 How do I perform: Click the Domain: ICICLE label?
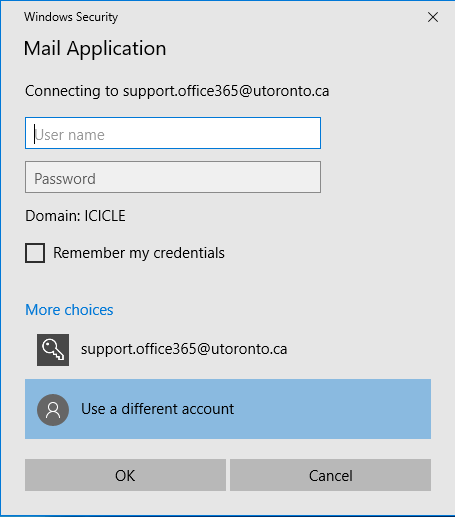[75, 216]
